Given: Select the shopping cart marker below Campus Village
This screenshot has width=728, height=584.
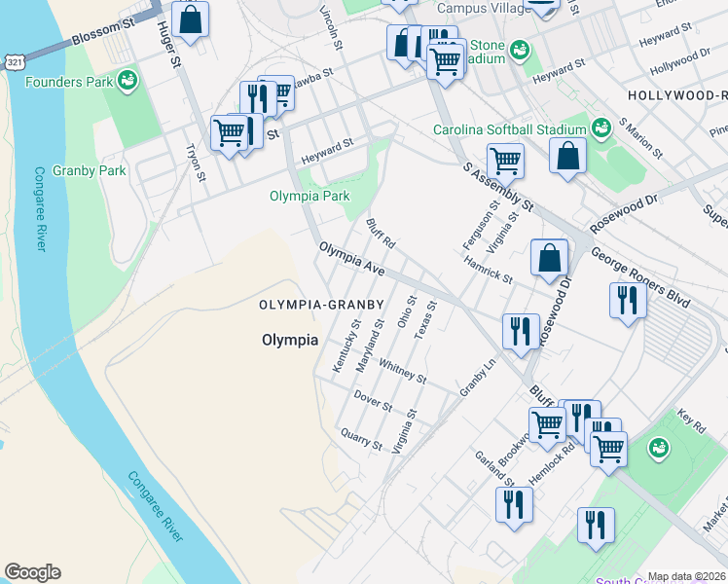Looking at the screenshot, I should point(445,65).
